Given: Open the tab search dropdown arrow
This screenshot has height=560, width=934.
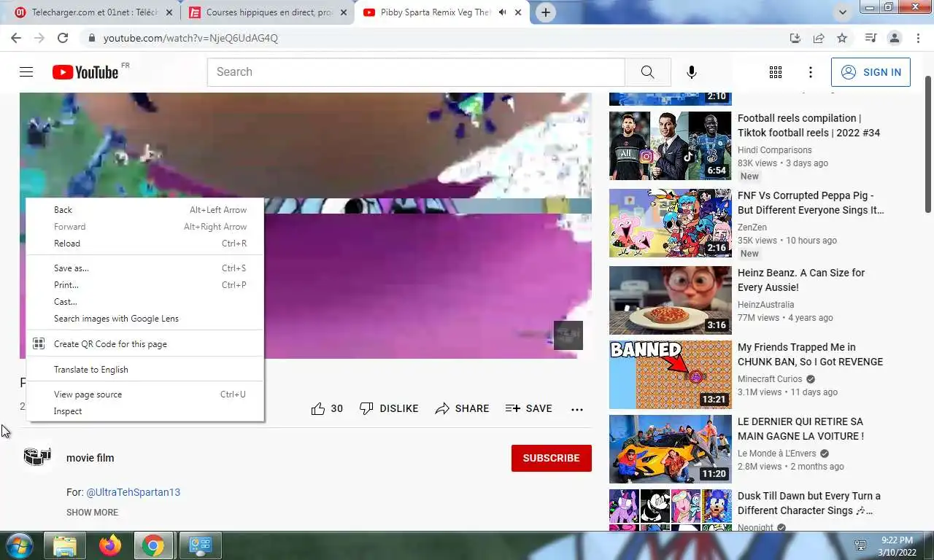Looking at the screenshot, I should 843,12.
